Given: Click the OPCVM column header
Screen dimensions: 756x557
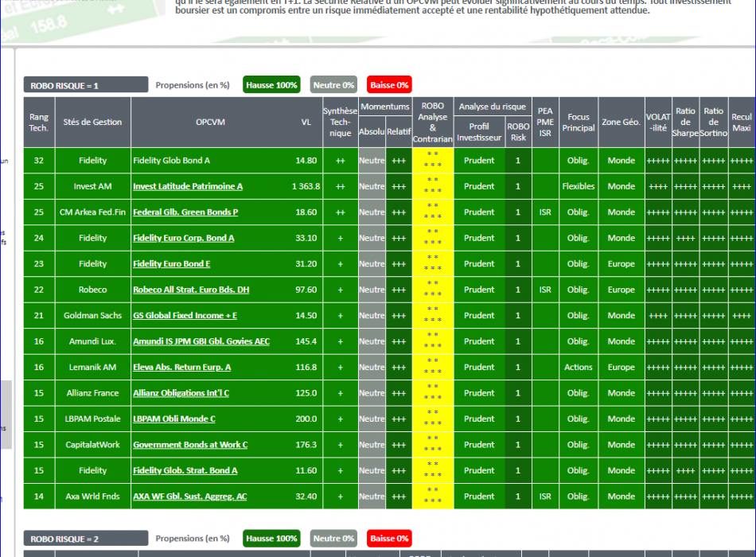Looking at the screenshot, I should point(210,122).
